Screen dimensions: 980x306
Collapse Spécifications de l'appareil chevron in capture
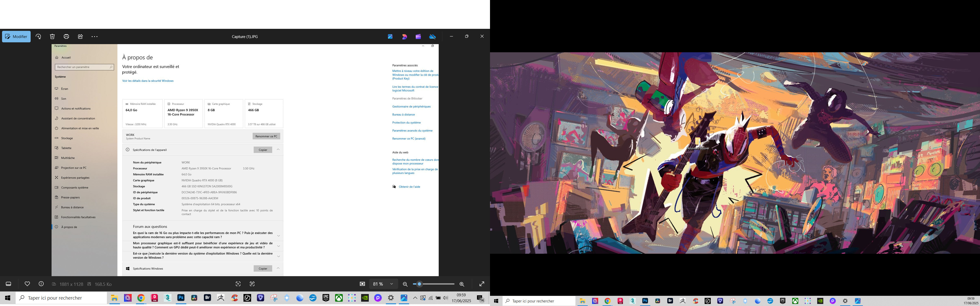coord(278,149)
